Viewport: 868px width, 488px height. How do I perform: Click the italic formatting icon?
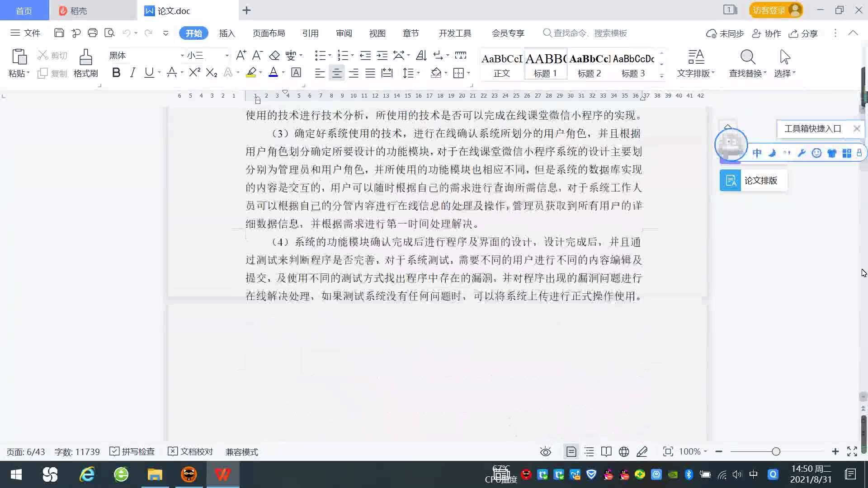tap(132, 73)
